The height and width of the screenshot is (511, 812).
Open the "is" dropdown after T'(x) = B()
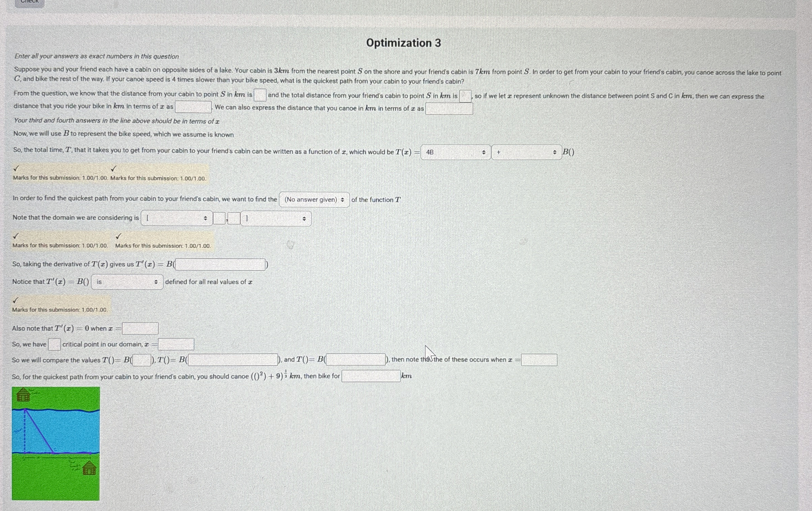[127, 282]
